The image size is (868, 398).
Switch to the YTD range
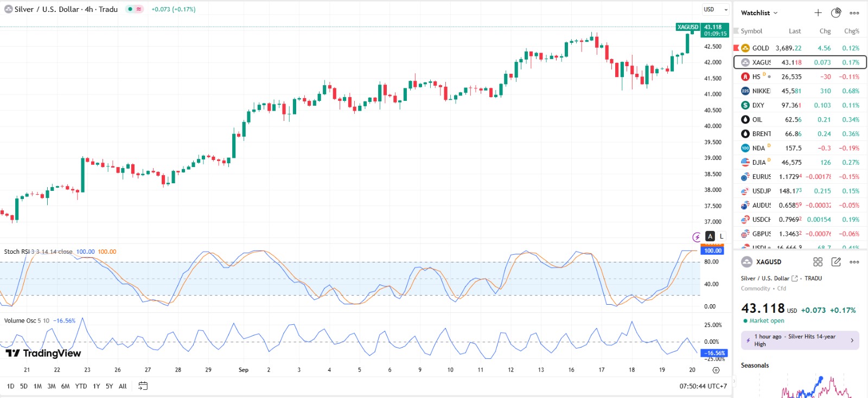(x=81, y=386)
